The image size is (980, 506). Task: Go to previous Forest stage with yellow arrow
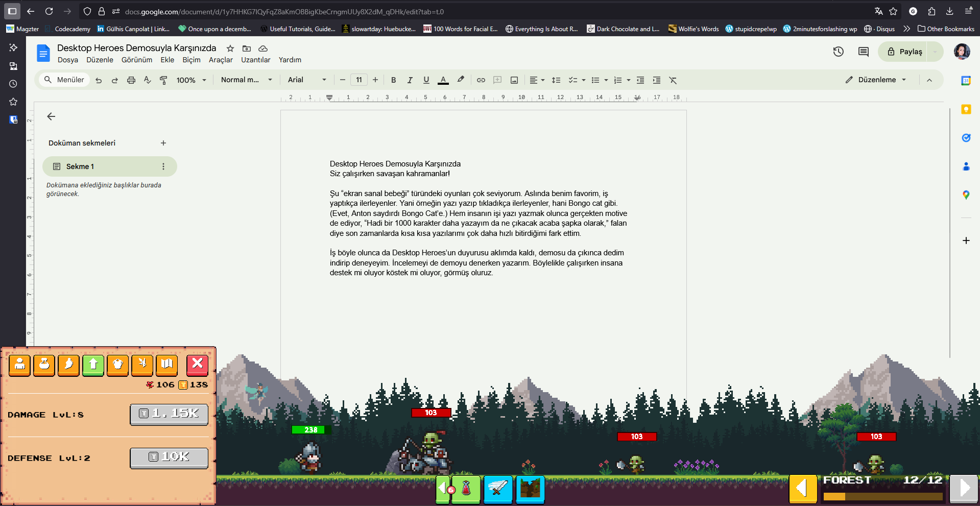pos(803,488)
